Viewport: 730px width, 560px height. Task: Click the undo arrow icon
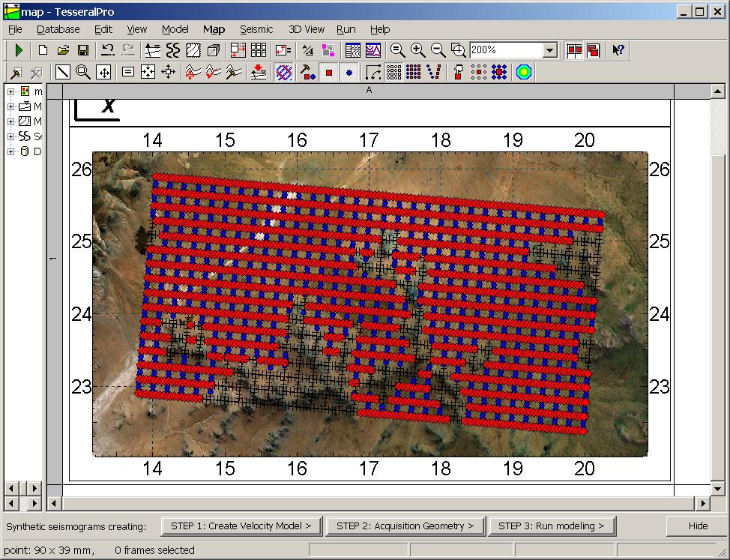(x=108, y=50)
